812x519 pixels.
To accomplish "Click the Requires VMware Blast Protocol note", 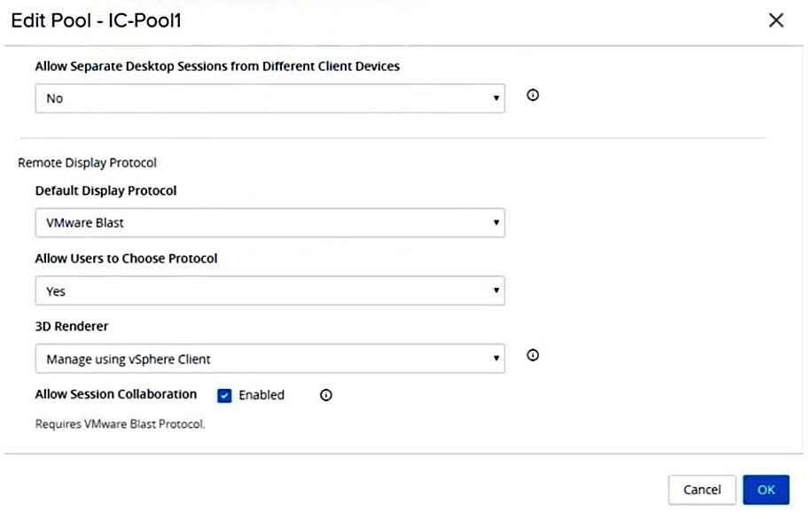I will tap(120, 423).
